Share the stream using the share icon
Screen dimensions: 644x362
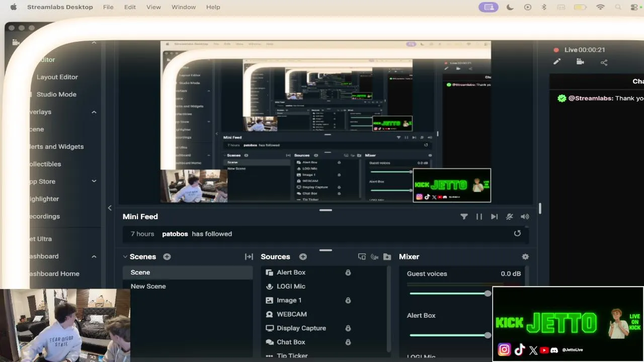coord(604,62)
